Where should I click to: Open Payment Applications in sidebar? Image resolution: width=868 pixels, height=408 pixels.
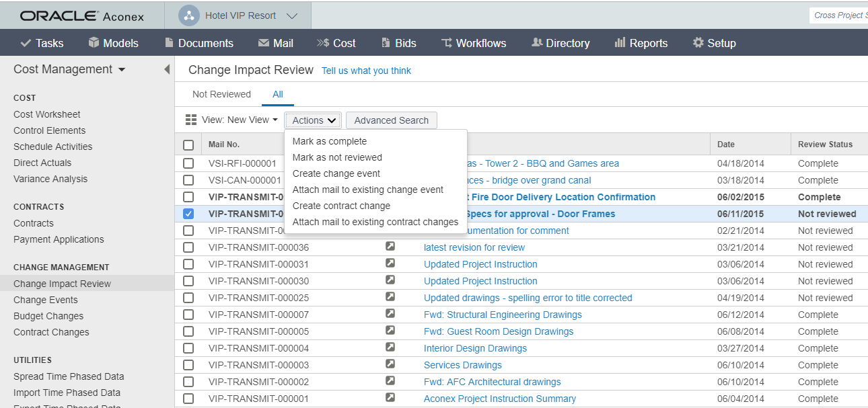point(59,239)
